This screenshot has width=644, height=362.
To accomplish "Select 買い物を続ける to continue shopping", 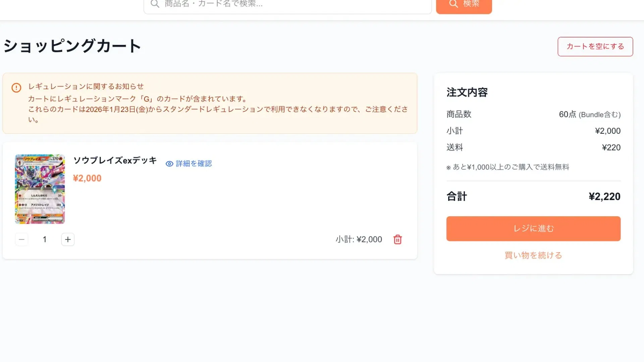I will (533, 255).
